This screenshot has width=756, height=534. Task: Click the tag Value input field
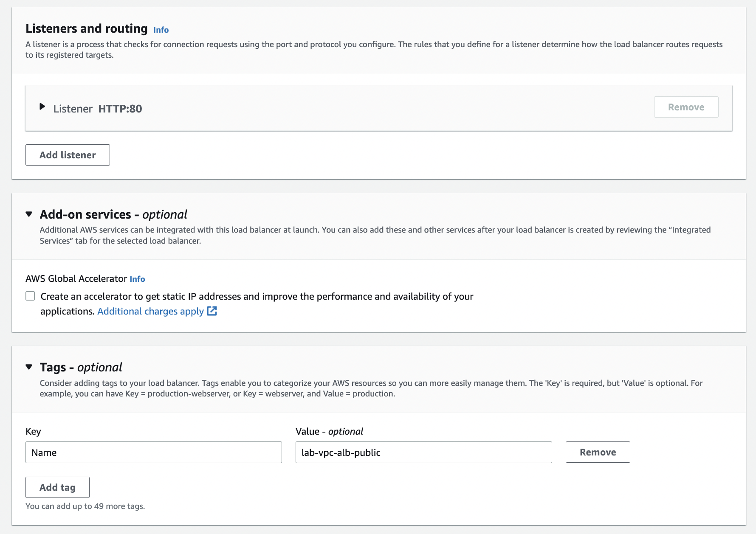click(423, 452)
